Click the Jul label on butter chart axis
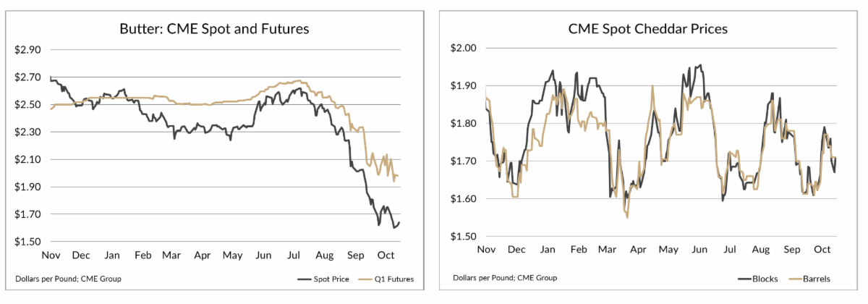 click(294, 256)
